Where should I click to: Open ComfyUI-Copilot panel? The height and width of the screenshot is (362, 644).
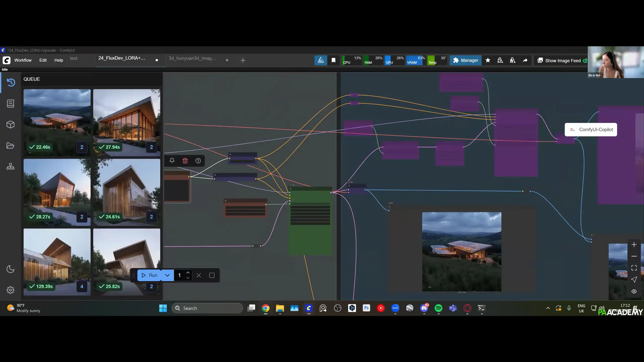click(591, 130)
